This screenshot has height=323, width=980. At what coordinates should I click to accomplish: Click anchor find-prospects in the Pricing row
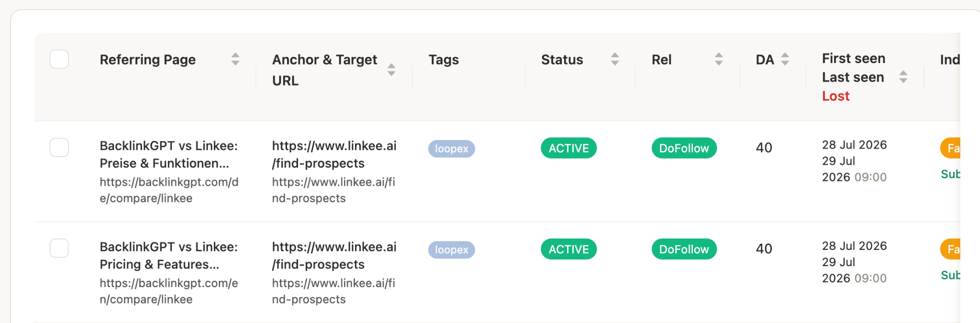[x=334, y=256]
